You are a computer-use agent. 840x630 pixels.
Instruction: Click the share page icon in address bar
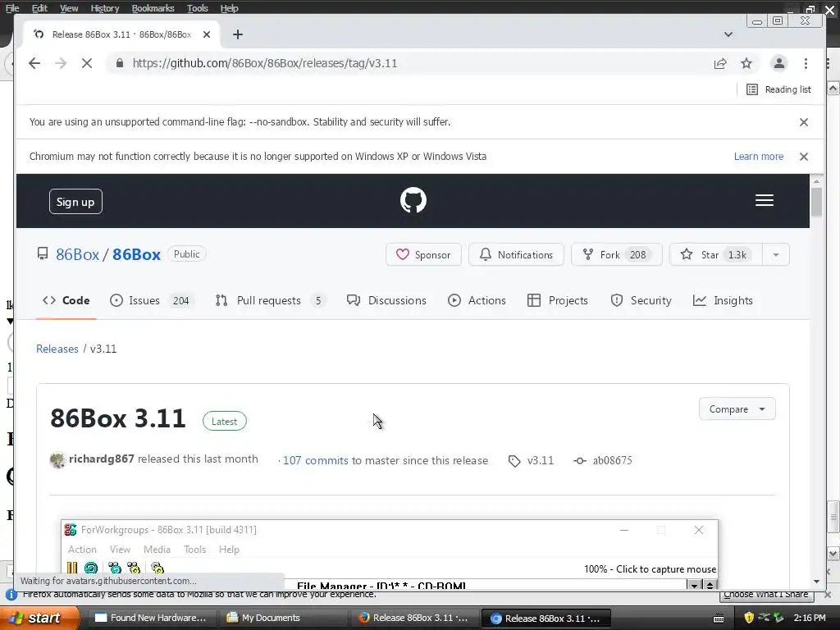pyautogui.click(x=720, y=63)
